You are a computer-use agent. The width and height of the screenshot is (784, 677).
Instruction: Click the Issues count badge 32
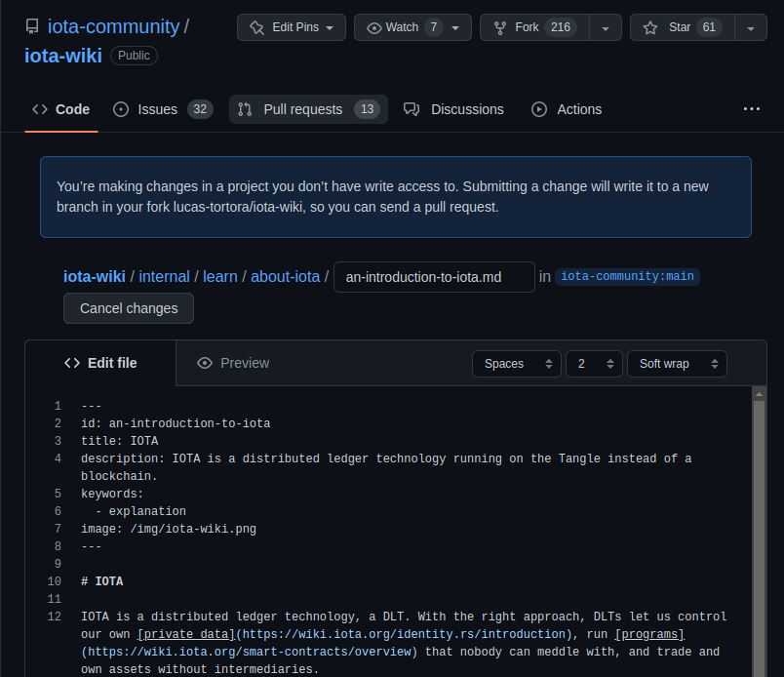tap(200, 109)
